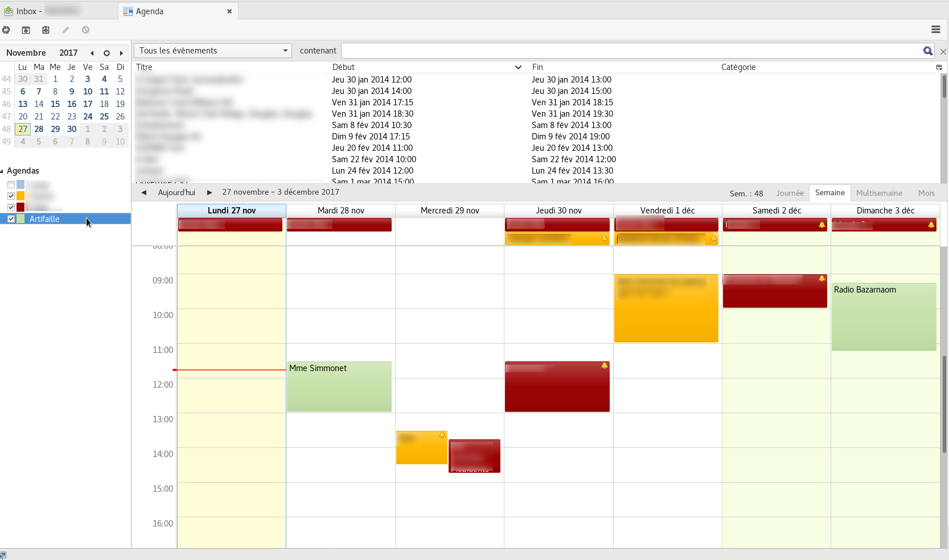This screenshot has height=560, width=949.
Task: Select the red event on Samedi at 09:00
Action: coord(775,291)
